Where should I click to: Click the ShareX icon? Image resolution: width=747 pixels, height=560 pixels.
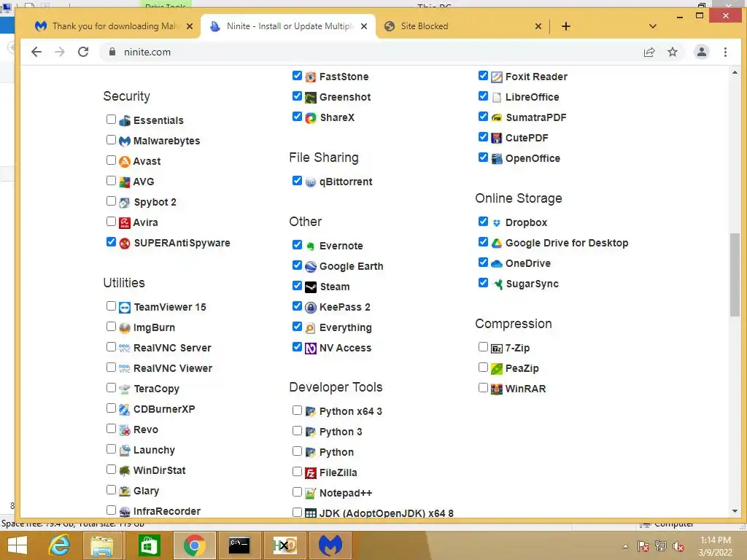pyautogui.click(x=311, y=117)
